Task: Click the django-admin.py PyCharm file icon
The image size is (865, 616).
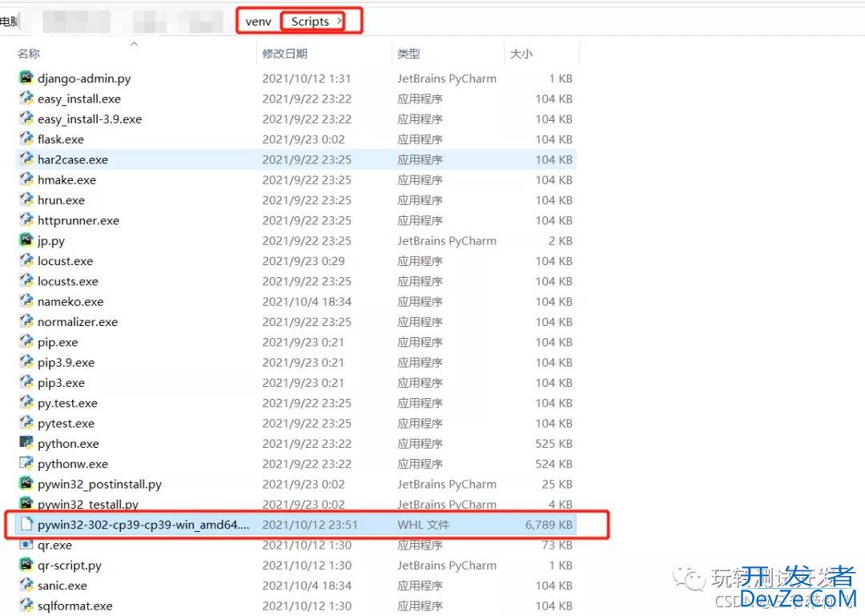Action: point(26,78)
